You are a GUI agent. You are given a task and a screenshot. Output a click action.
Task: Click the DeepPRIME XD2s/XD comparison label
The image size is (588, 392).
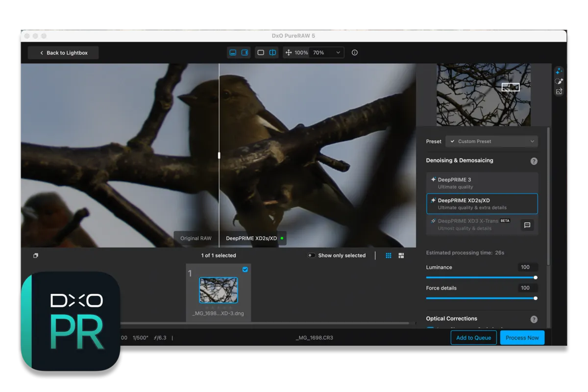(x=251, y=238)
